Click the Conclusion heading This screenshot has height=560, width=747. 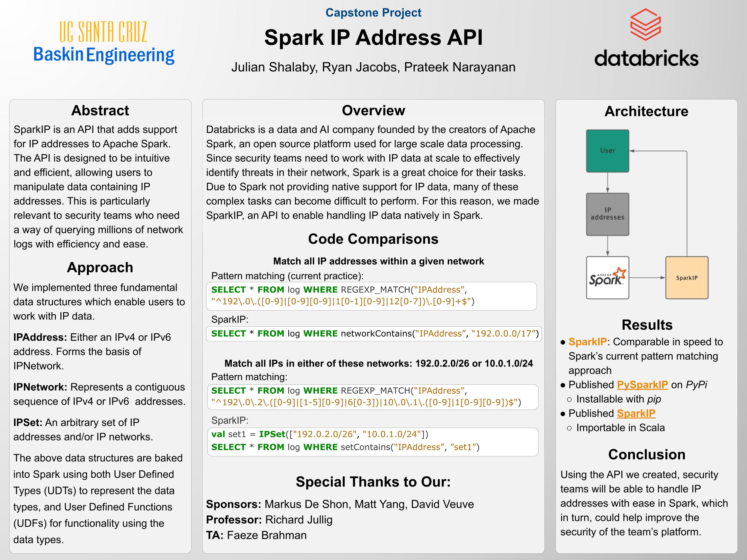coord(647,455)
